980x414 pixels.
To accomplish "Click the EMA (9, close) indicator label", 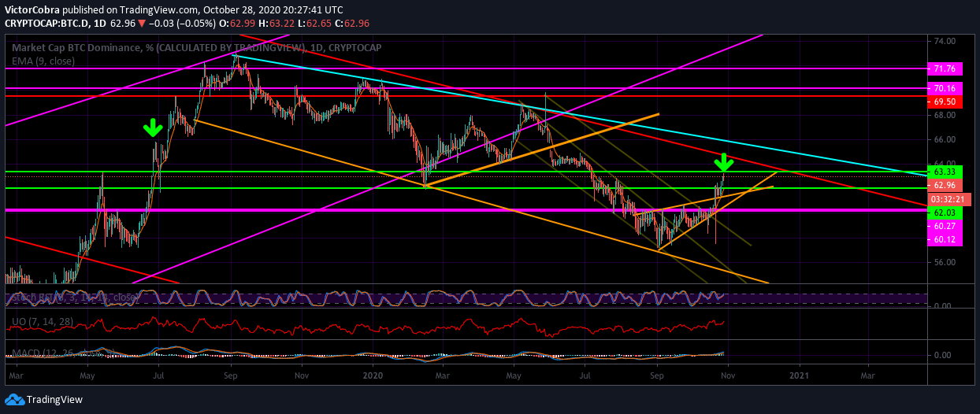I will coord(43,61).
